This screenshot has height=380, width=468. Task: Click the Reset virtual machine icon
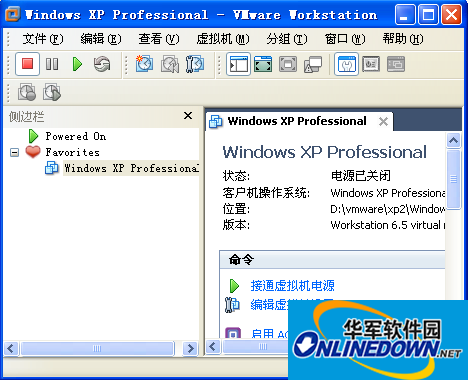pyautogui.click(x=102, y=64)
